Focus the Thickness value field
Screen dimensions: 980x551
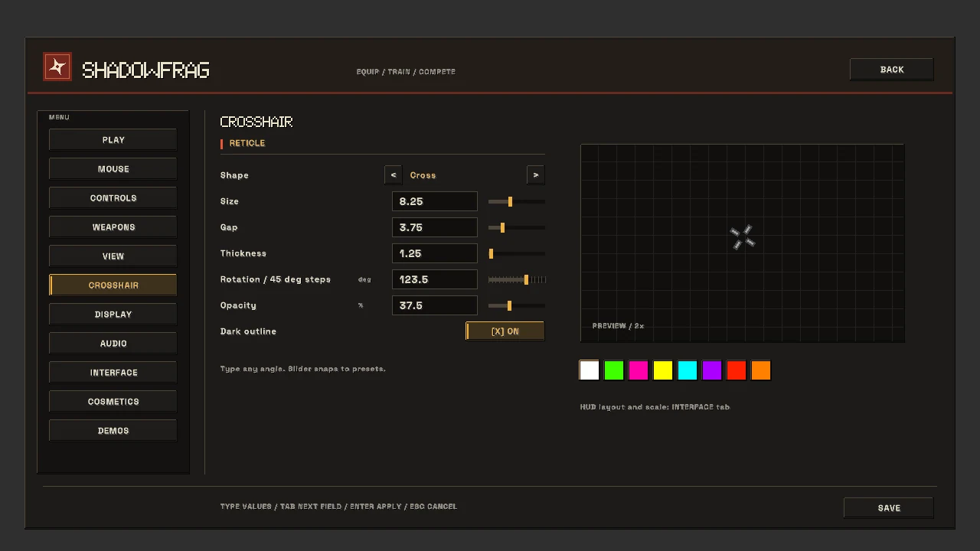[x=435, y=253]
